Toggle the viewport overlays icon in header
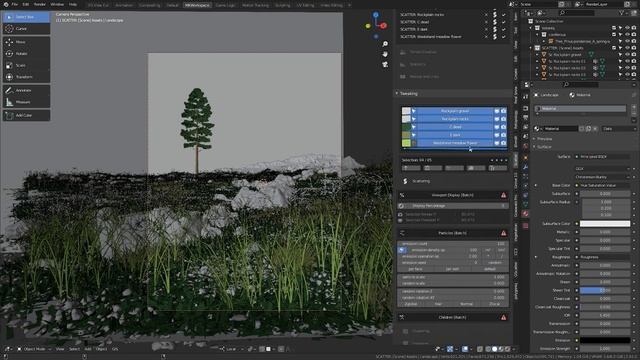Viewport: 640px width, 360px height. (465, 349)
